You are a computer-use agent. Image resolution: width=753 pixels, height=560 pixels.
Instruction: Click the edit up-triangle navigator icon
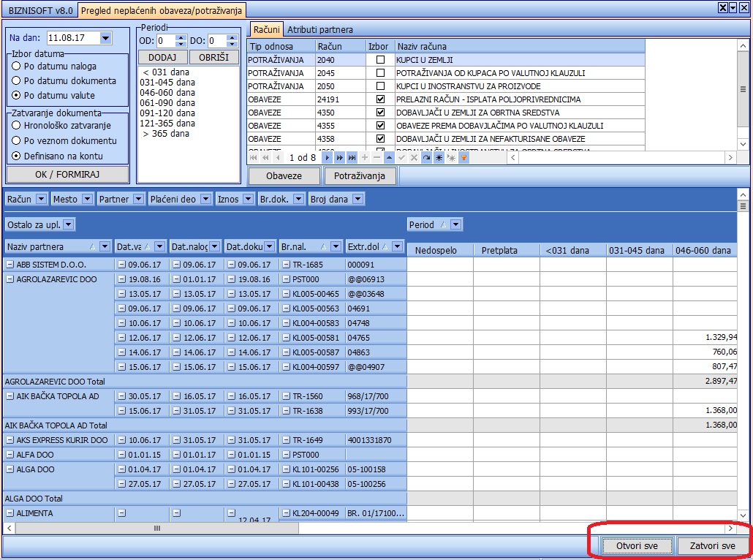click(389, 158)
